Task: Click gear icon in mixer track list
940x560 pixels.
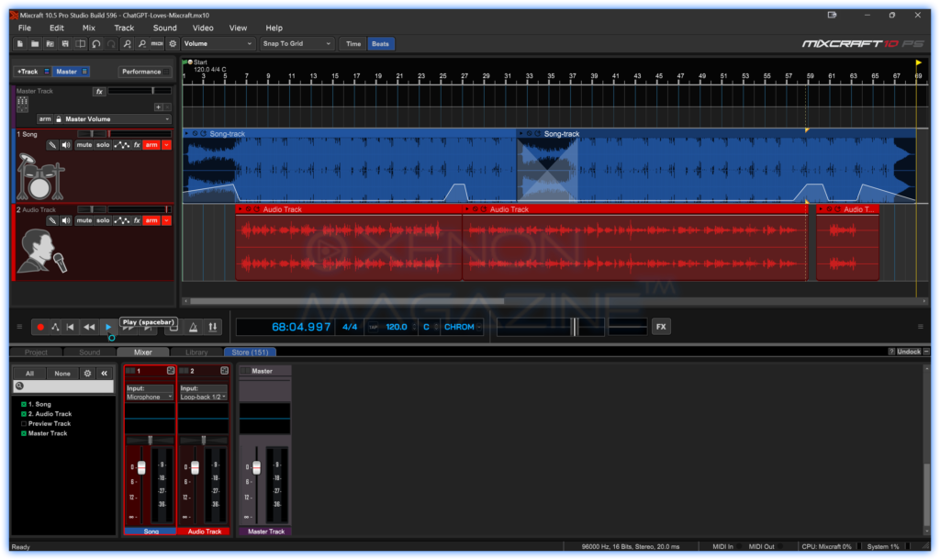Action: [87, 373]
